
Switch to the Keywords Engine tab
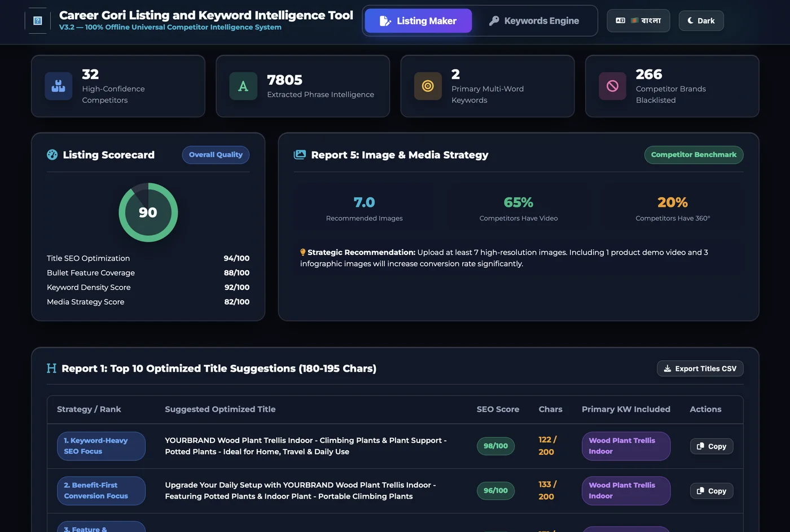(534, 21)
